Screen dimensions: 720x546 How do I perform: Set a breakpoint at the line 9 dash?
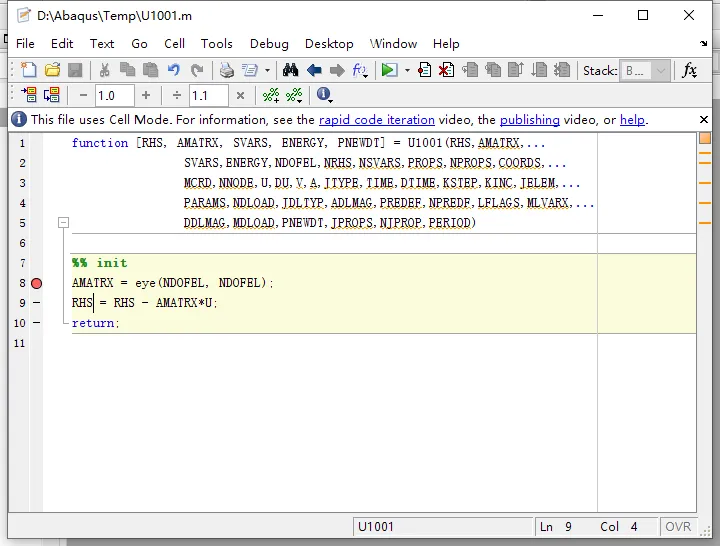37,303
